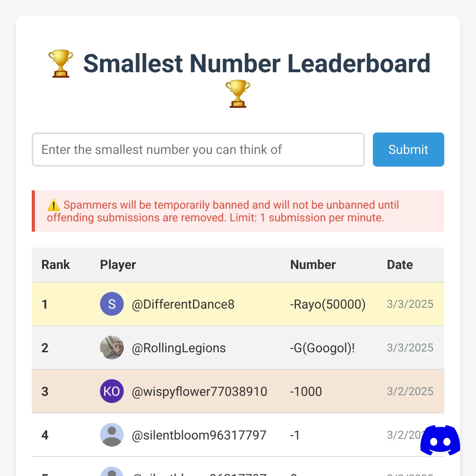Screen dimensions: 476x476
Task: Open the @wispyflower77038910 player name
Action: [200, 392]
